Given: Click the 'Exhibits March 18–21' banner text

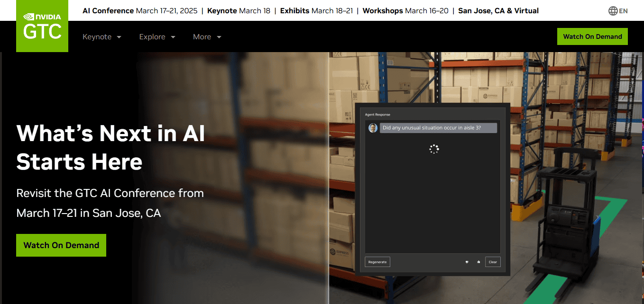Looking at the screenshot, I should tap(316, 11).
